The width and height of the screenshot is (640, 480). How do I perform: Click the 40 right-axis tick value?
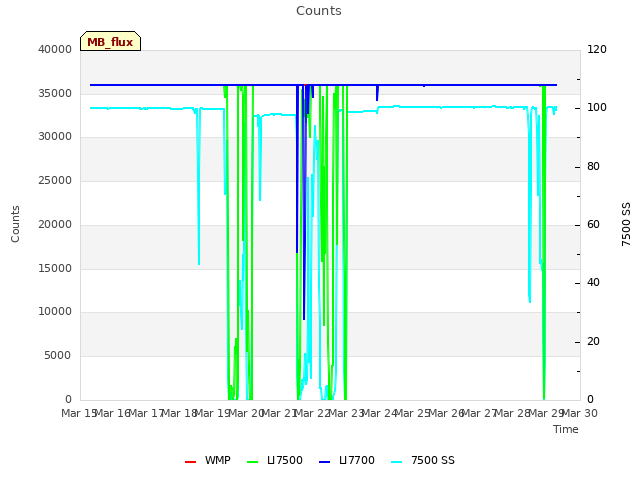click(593, 283)
